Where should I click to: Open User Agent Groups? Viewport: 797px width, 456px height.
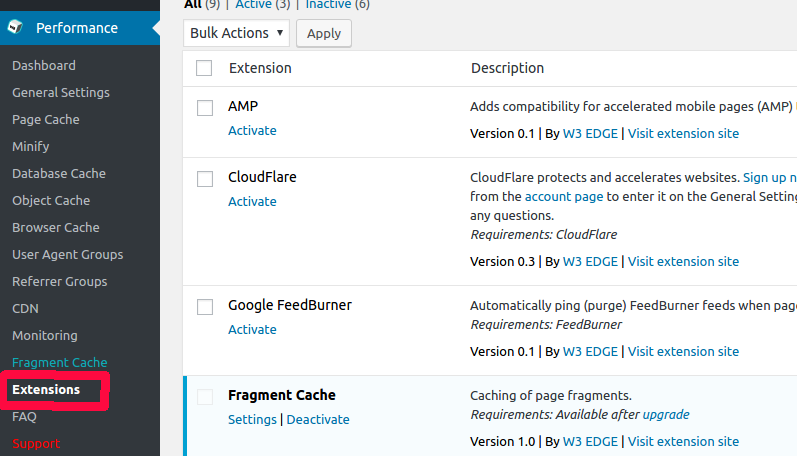(x=68, y=254)
